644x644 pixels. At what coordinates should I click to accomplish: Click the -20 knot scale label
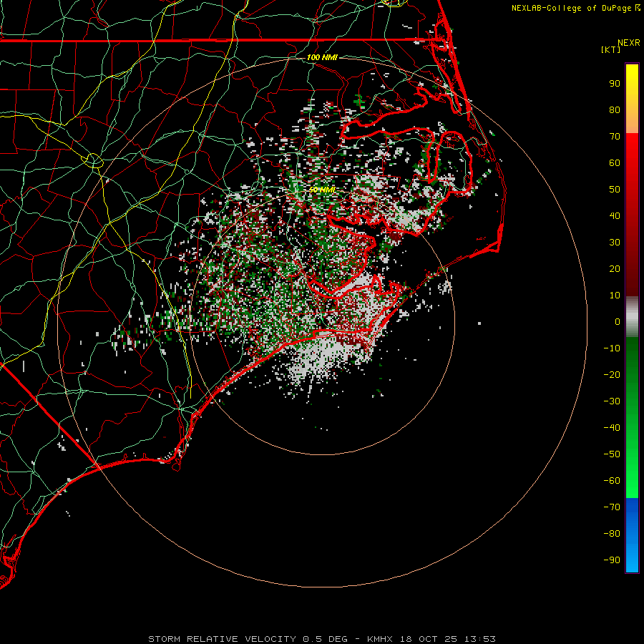612,375
